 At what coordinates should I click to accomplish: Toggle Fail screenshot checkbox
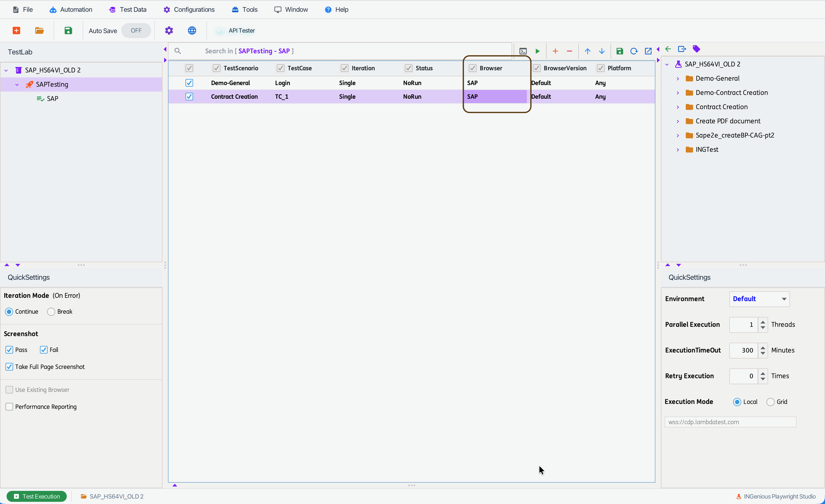(x=43, y=350)
